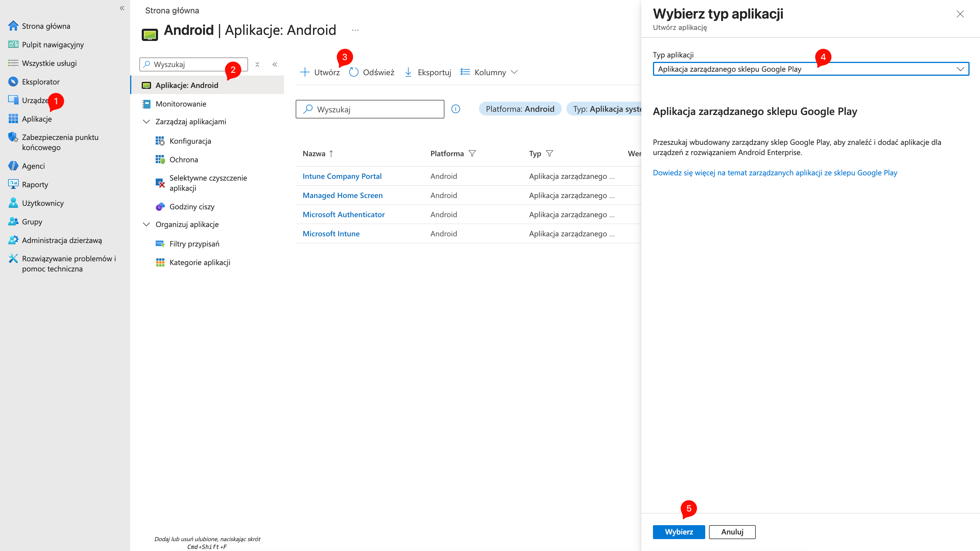Open Konfiguracja under Zarządzaj aplikacjami

pyautogui.click(x=190, y=141)
